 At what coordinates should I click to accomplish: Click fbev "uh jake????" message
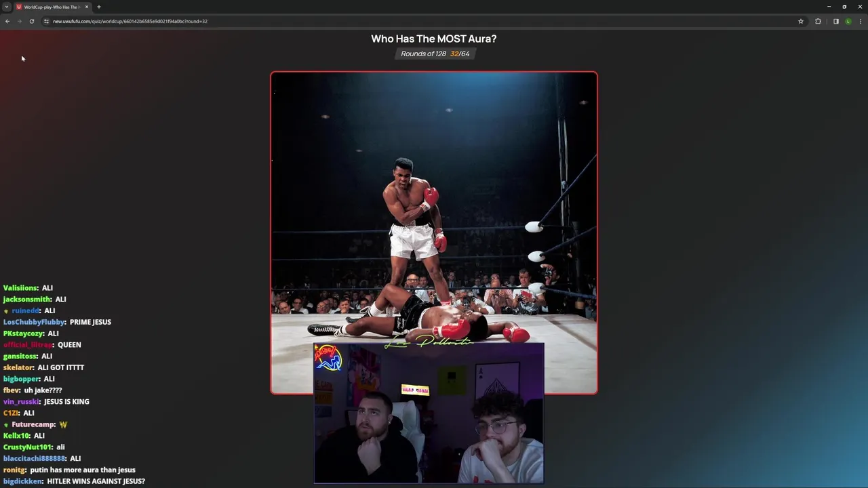point(33,390)
